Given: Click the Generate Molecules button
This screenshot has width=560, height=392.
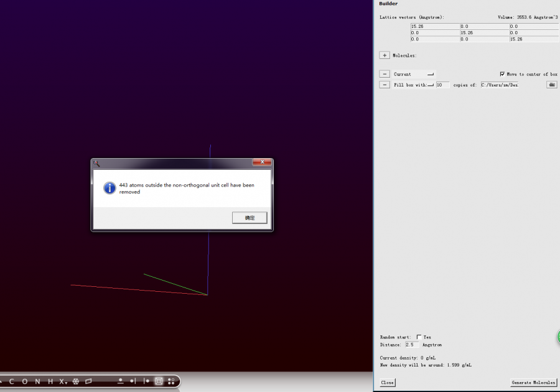Looking at the screenshot, I should pyautogui.click(x=534, y=383).
